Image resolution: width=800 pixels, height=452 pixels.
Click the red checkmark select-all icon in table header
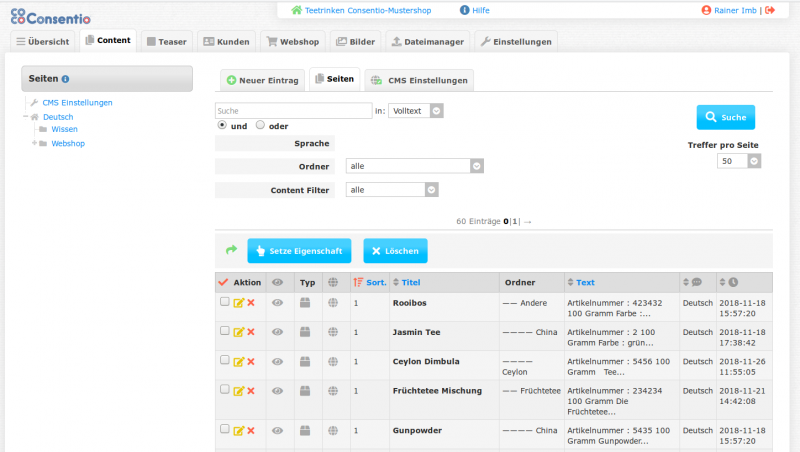tap(223, 283)
